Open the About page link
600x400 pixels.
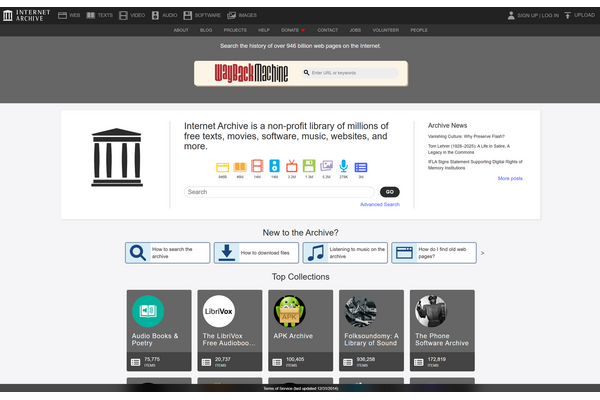[181, 30]
